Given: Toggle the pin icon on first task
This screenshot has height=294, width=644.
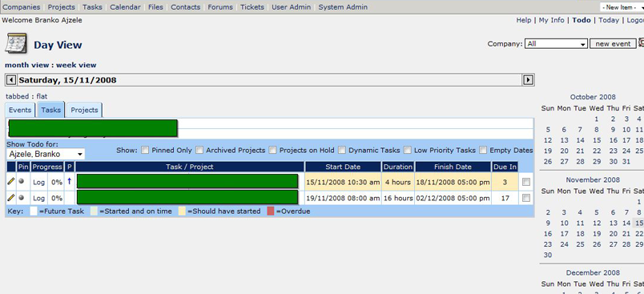Looking at the screenshot, I should [22, 181].
